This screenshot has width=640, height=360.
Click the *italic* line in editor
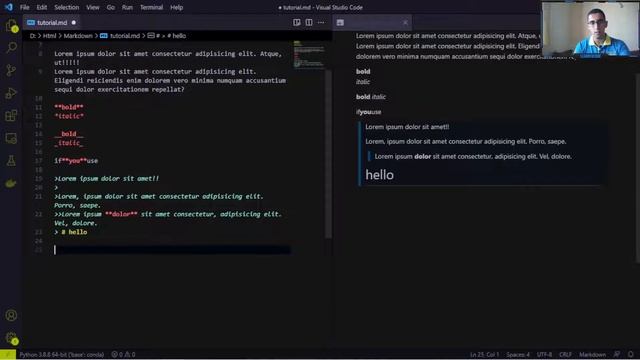69,116
